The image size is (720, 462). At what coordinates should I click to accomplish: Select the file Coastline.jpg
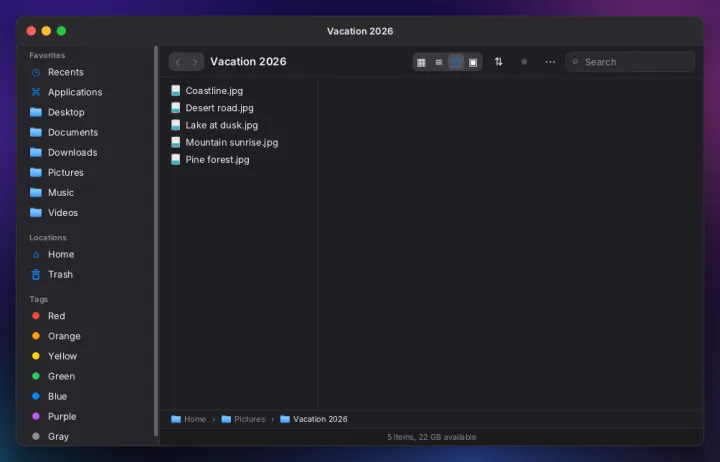(239, 91)
